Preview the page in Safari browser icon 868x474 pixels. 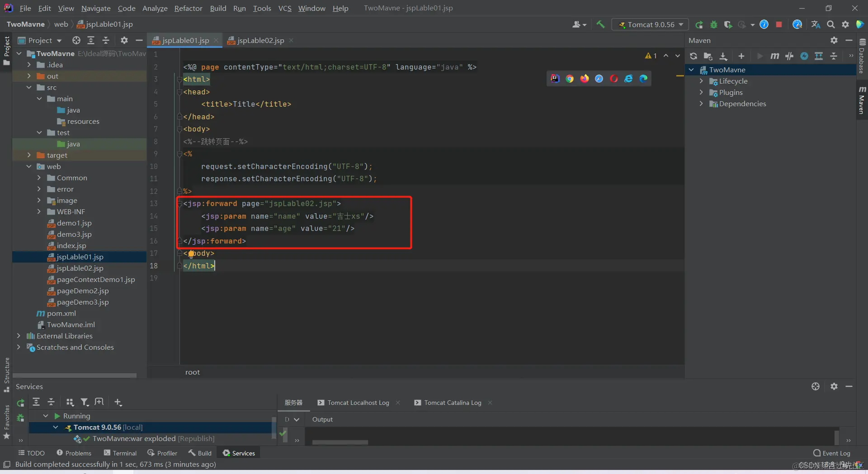point(599,79)
